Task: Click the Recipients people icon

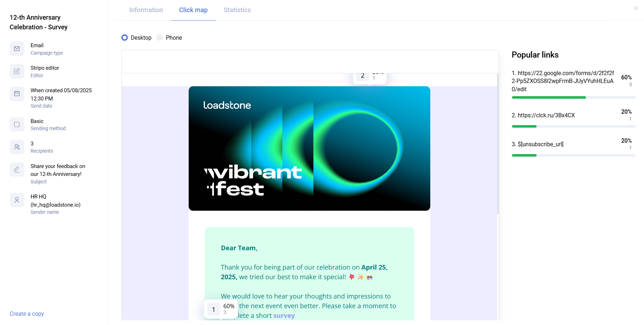Action: pyautogui.click(x=17, y=147)
